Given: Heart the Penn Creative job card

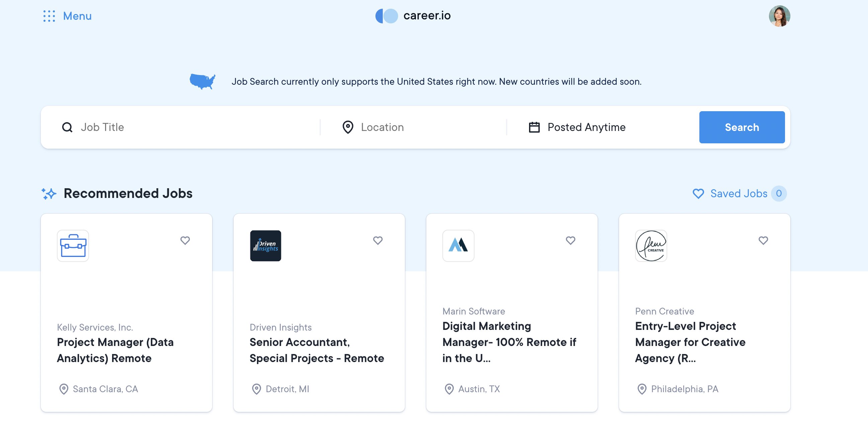Looking at the screenshot, I should (763, 240).
